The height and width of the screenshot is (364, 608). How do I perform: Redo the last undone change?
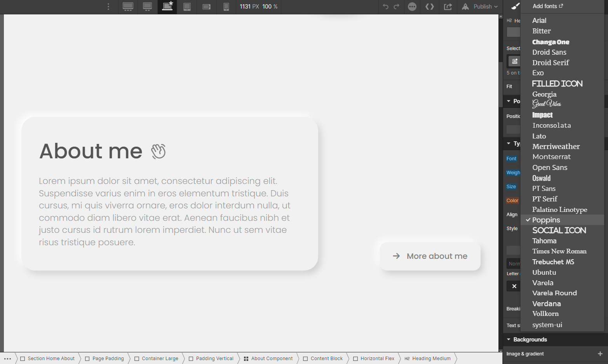pyautogui.click(x=397, y=7)
